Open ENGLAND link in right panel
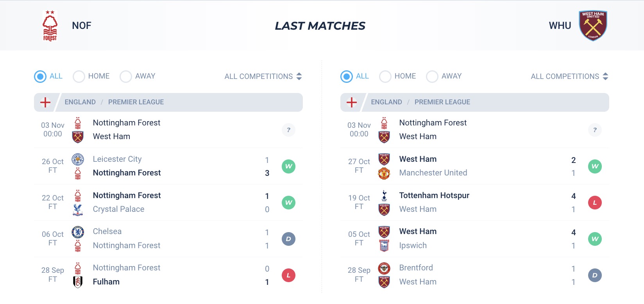This screenshot has width=644, height=304. pyautogui.click(x=386, y=102)
